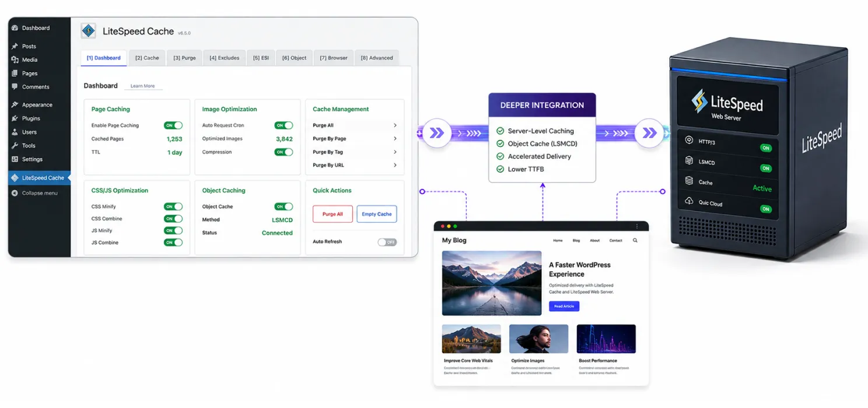Image resolution: width=868 pixels, height=408 pixels.
Task: Click the Cached Pages value 1,253
Action: [174, 139]
